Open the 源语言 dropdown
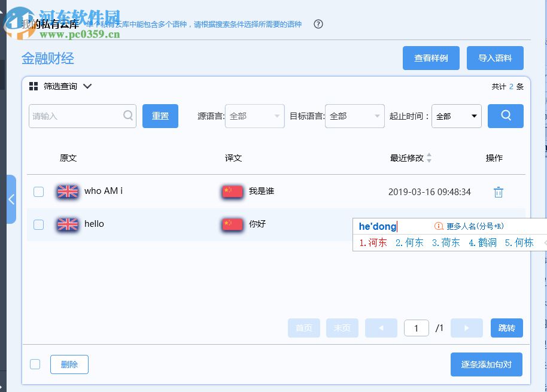 pyautogui.click(x=254, y=116)
